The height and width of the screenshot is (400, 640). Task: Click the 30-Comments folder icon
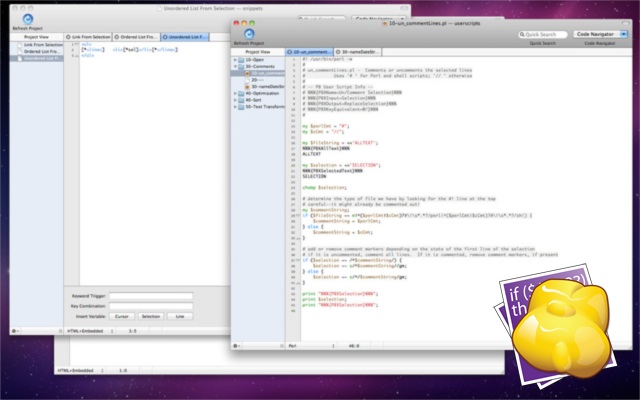coord(242,66)
